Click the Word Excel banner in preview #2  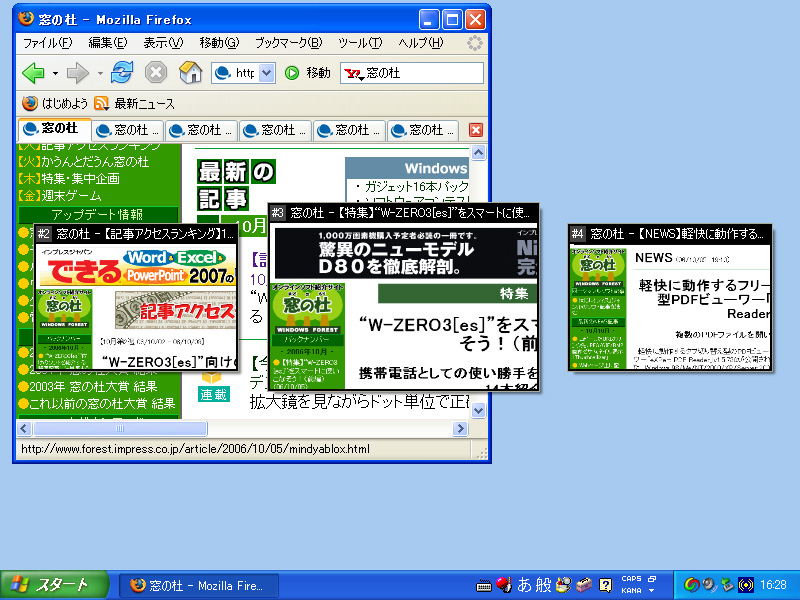point(138,267)
